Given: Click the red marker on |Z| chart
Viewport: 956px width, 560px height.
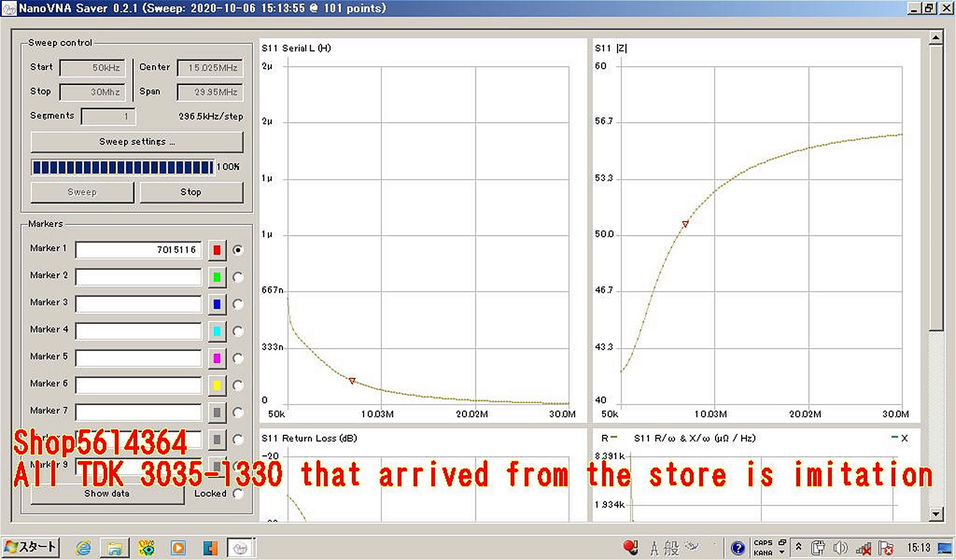Looking at the screenshot, I should click(x=686, y=224).
